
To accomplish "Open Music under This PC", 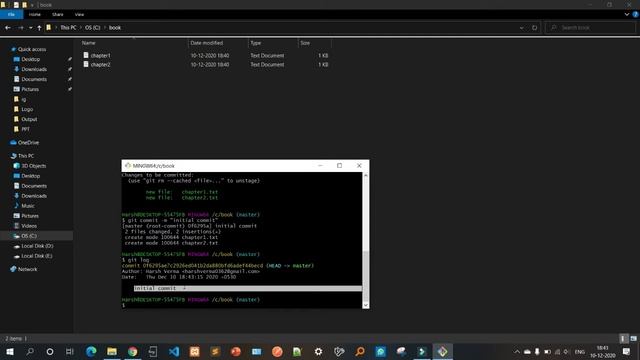I will click(x=28, y=206).
